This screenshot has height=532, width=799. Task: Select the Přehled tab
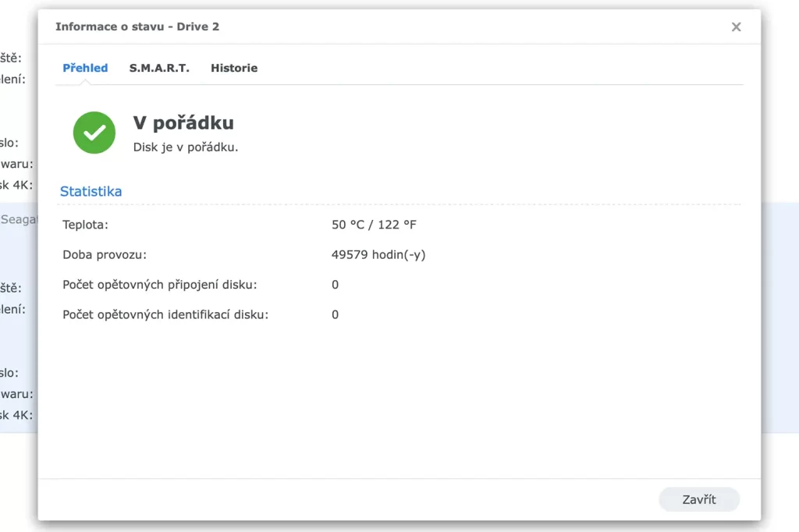(x=85, y=68)
